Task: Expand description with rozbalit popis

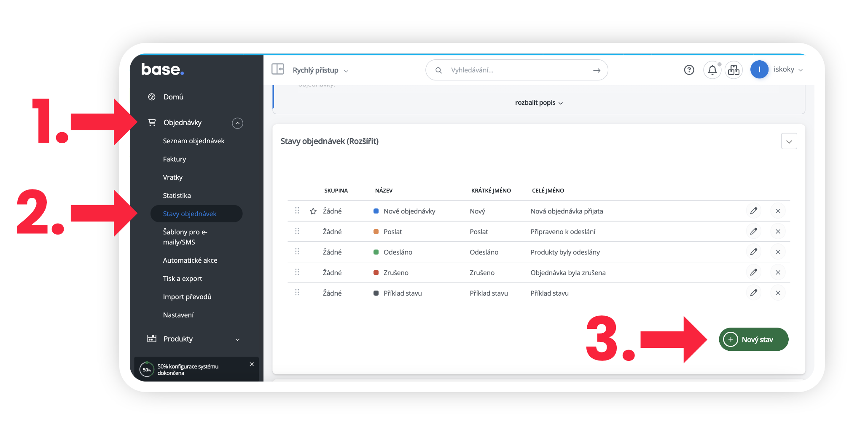Action: point(539,103)
